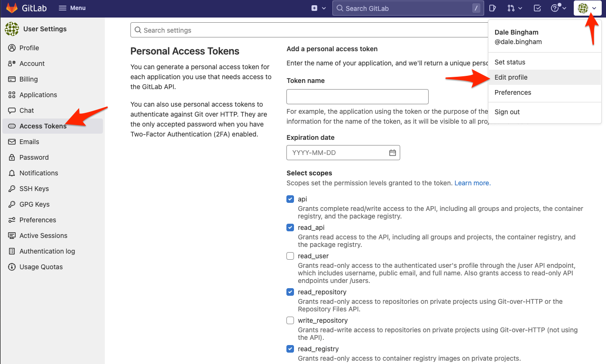The image size is (606, 364).
Task: Click the SSH Keys key icon
Action: coord(12,189)
